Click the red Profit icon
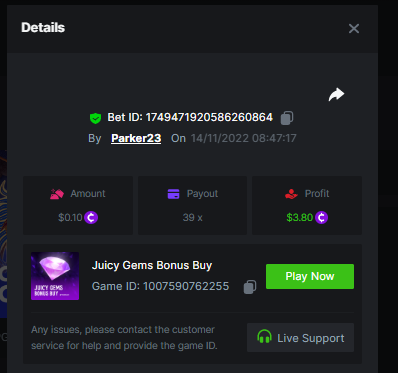This screenshot has height=373, width=398. (291, 194)
